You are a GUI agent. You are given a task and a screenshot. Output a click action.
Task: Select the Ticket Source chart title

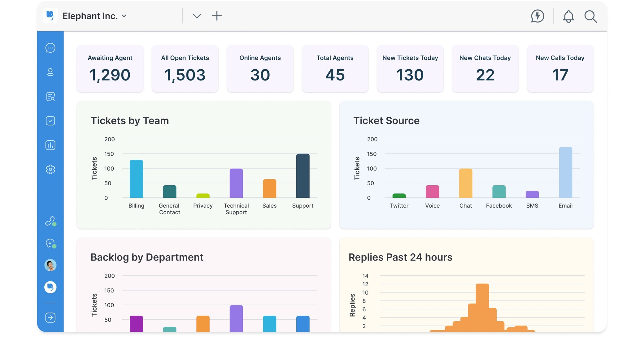387,121
